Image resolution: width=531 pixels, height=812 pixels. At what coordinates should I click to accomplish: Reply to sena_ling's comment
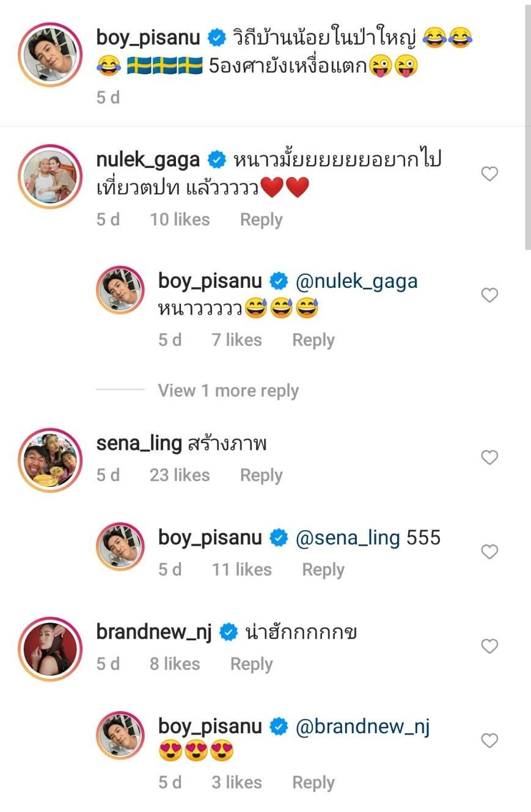261,475
